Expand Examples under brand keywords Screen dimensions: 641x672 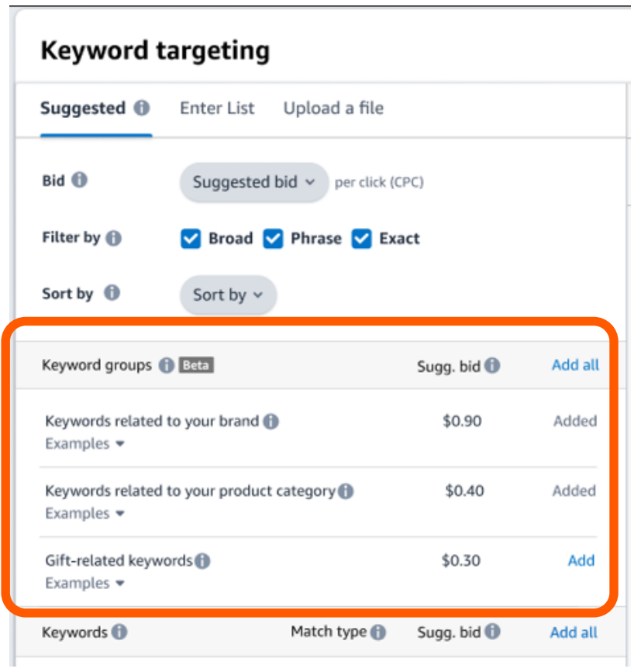[x=84, y=444]
